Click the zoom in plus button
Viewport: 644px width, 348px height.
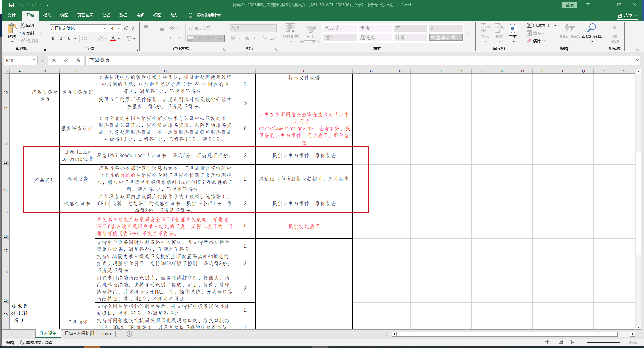623,343
